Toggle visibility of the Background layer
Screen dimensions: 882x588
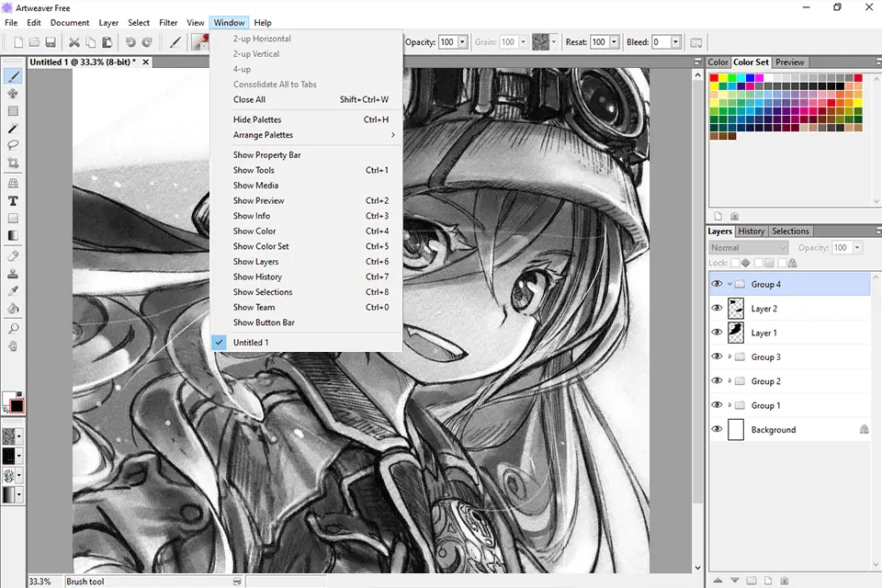[717, 429]
